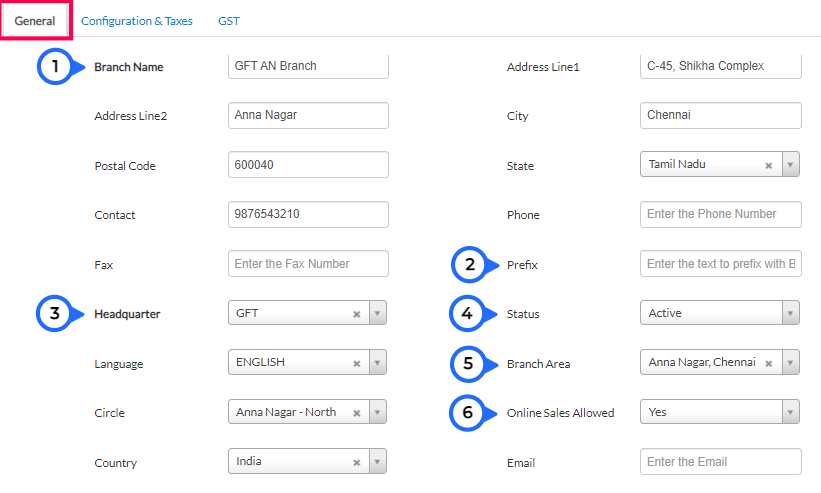Switch to the General tab
Viewport: 821px width, 493px height.
35,21
